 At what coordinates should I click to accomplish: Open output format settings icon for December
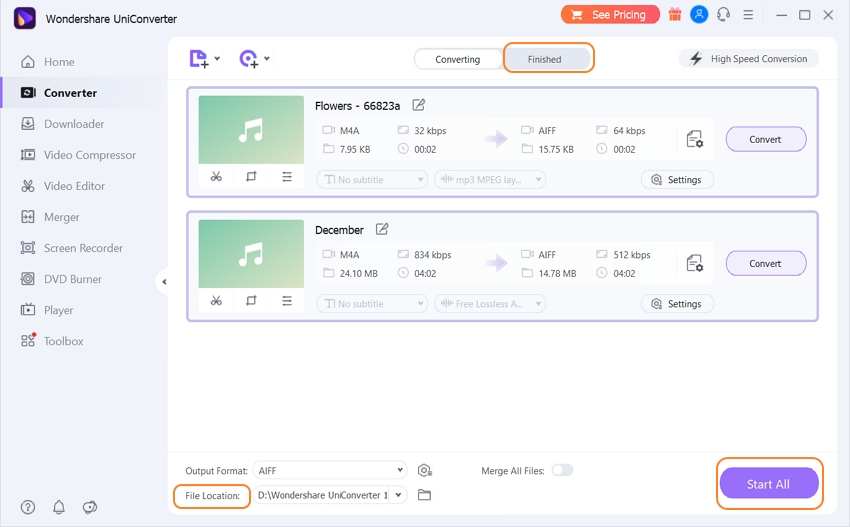(694, 264)
